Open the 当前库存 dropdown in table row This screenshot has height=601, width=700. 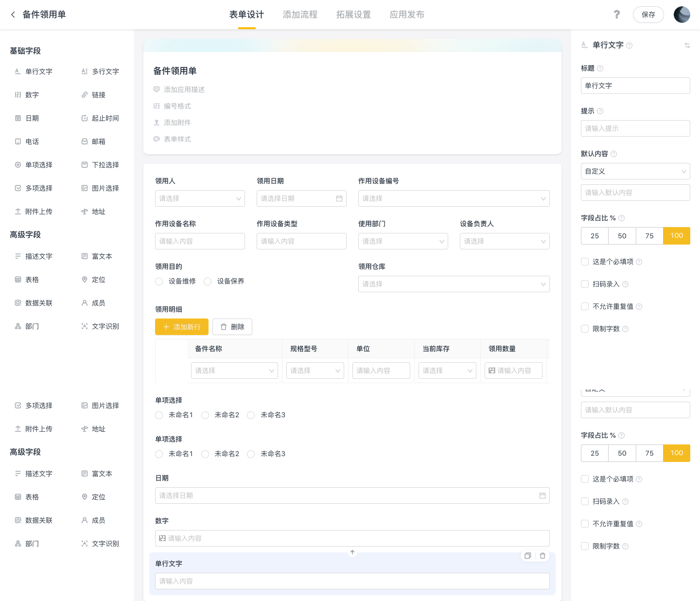[x=447, y=371]
